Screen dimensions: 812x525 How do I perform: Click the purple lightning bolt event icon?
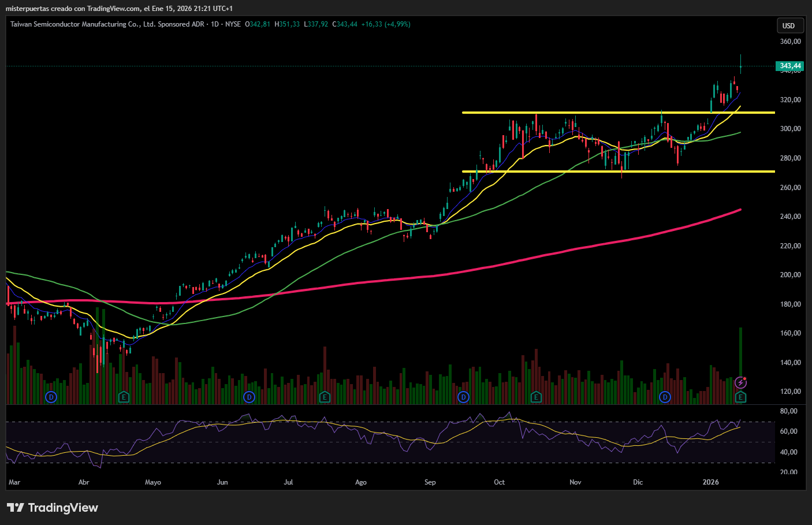pyautogui.click(x=740, y=383)
